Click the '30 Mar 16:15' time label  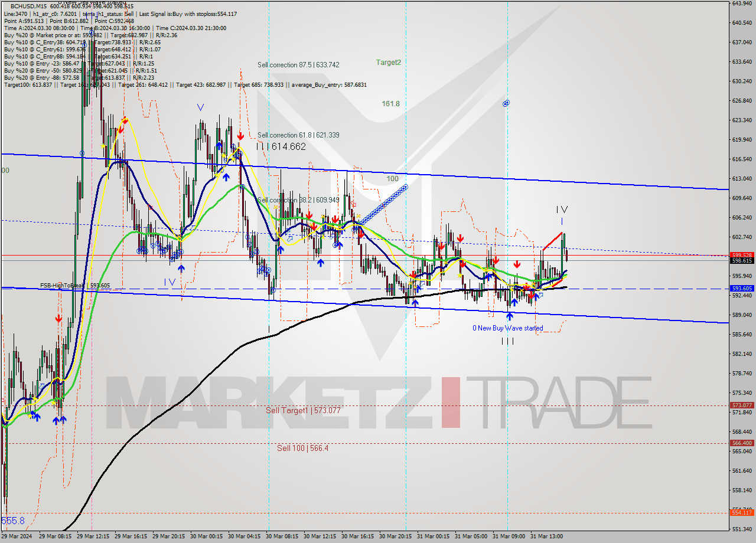tap(358, 537)
